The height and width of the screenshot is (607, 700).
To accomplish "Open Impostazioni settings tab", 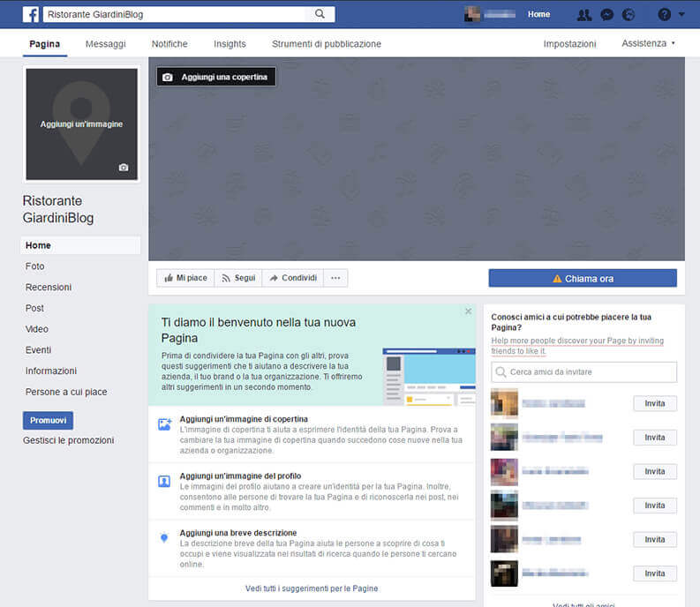I will (569, 44).
